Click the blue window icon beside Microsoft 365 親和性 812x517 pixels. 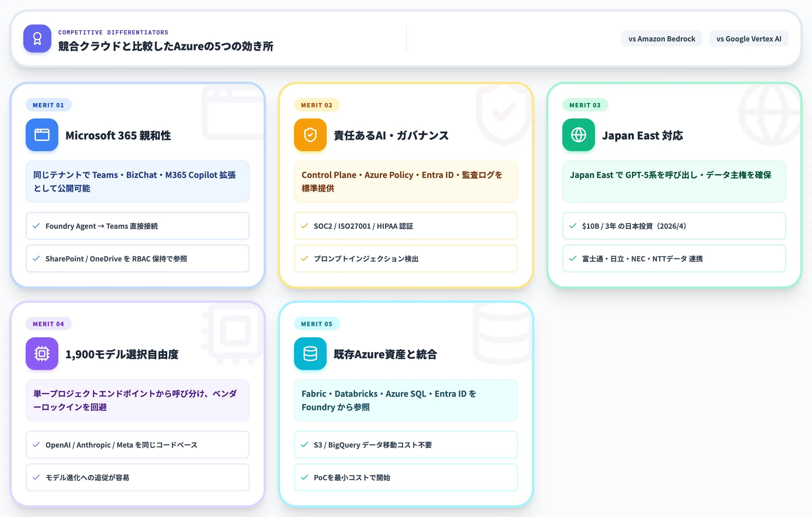pos(42,135)
